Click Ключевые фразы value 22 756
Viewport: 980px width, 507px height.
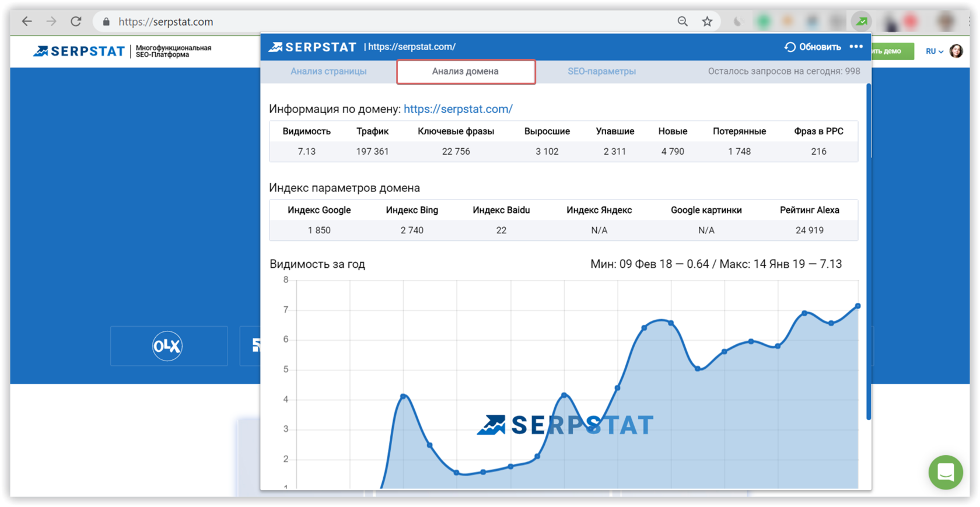(x=456, y=152)
